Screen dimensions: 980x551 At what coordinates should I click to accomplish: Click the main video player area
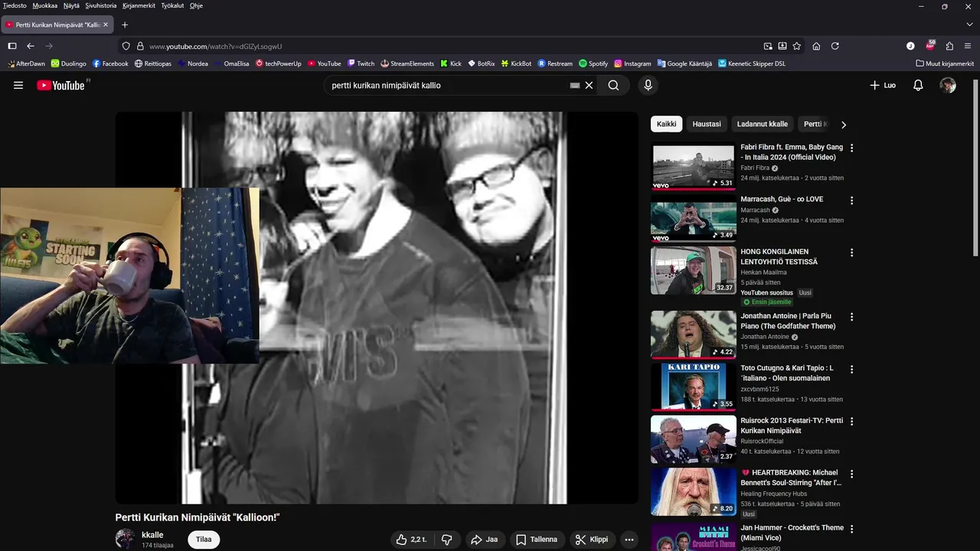coord(376,308)
